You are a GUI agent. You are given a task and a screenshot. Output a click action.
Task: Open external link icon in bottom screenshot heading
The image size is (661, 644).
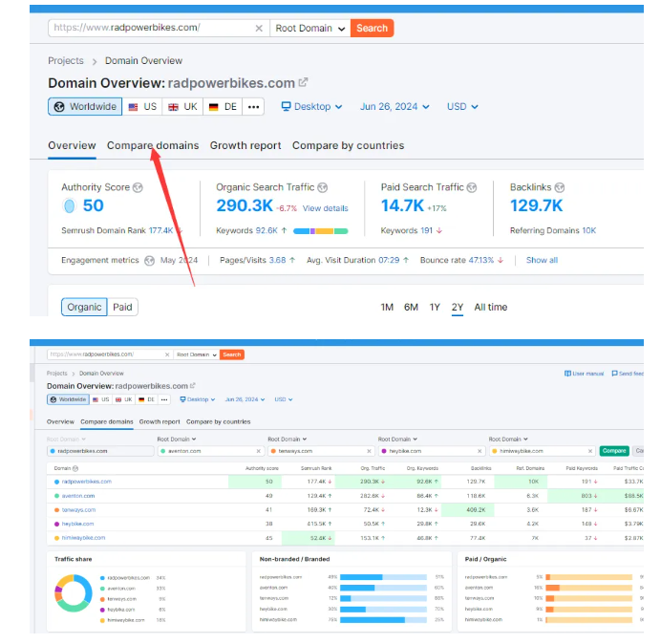(193, 385)
